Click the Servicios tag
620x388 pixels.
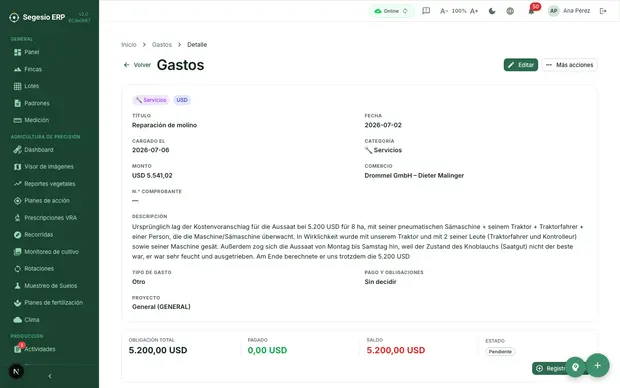click(x=151, y=100)
